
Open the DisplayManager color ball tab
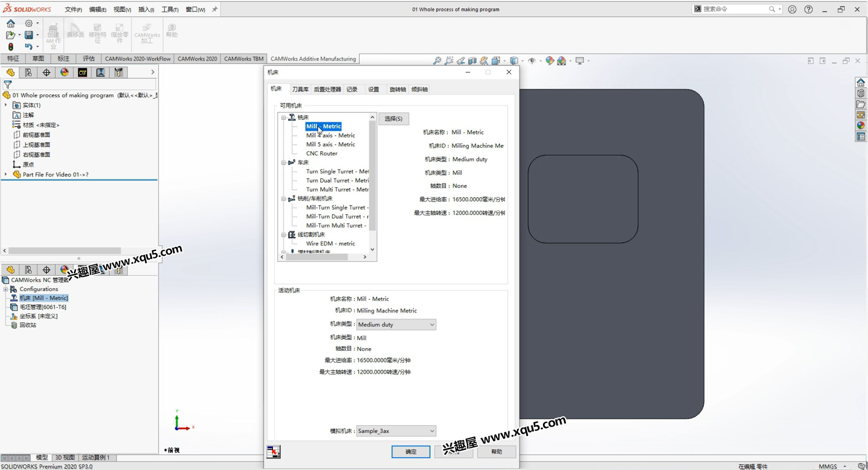(x=64, y=72)
